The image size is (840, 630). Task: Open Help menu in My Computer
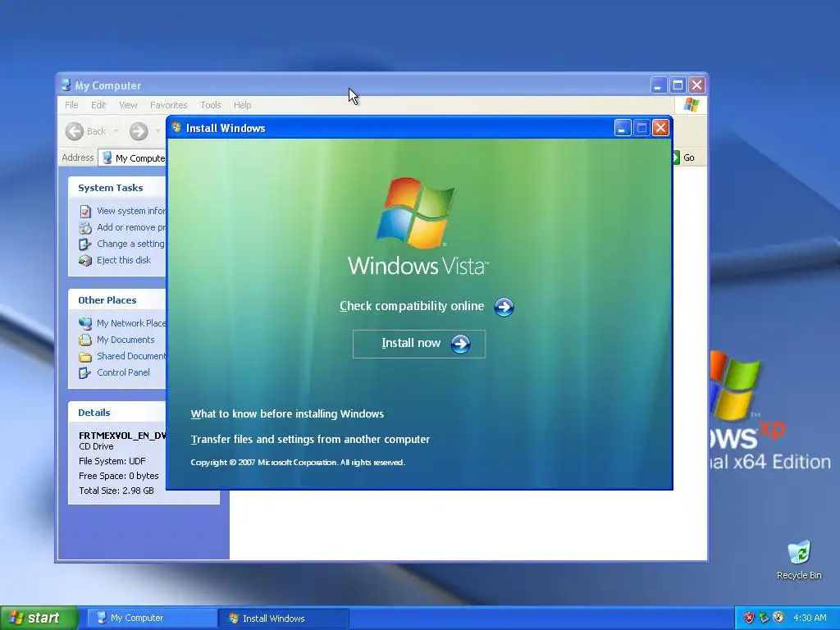pyautogui.click(x=242, y=105)
